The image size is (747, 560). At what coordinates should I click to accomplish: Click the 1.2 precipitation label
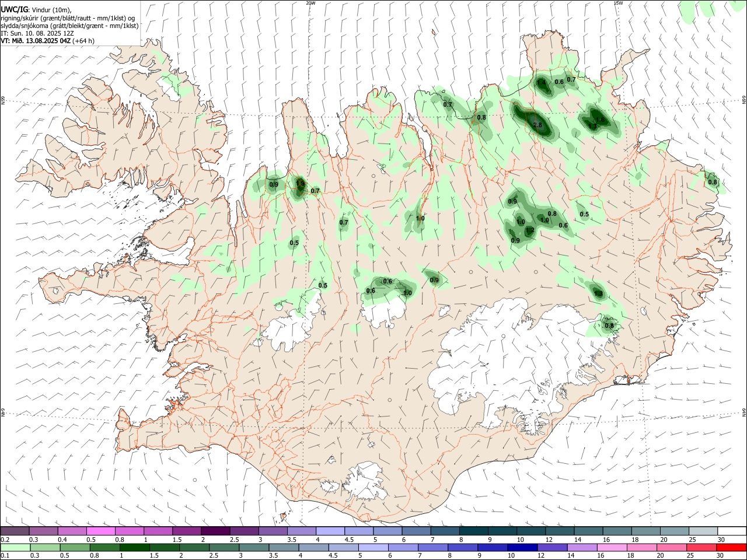tap(530, 230)
